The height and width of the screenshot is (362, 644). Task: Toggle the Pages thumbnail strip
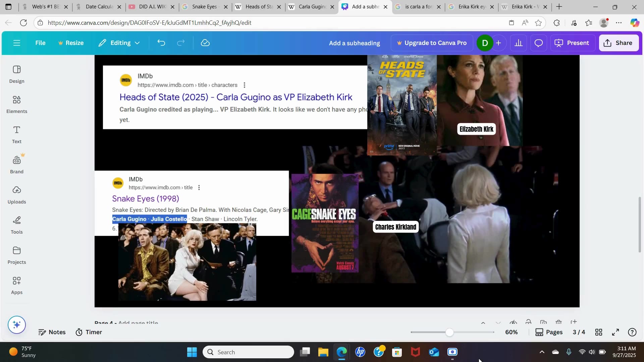tap(549, 332)
